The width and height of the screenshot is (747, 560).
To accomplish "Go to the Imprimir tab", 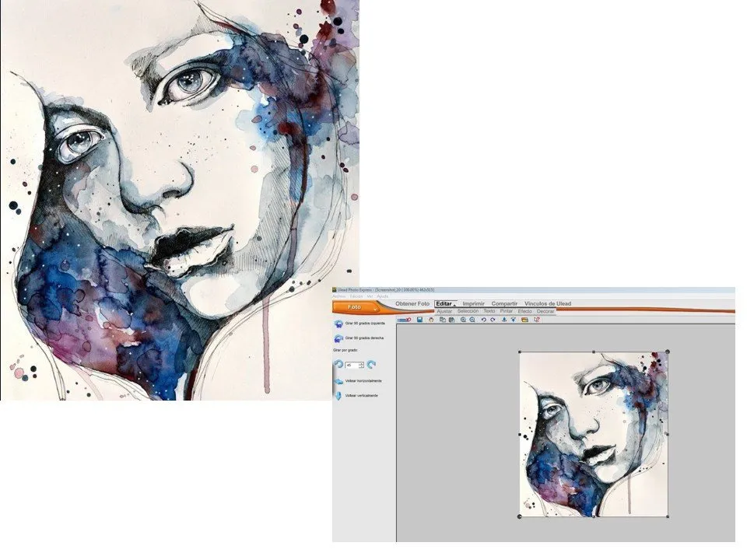I will click(474, 304).
